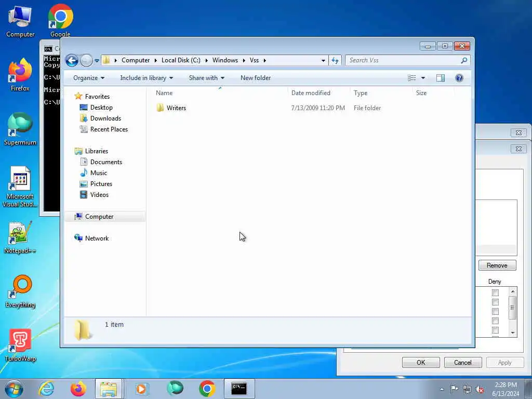Open Everything desktop shortcut
Image resolution: width=532 pixels, height=399 pixels.
click(x=20, y=291)
